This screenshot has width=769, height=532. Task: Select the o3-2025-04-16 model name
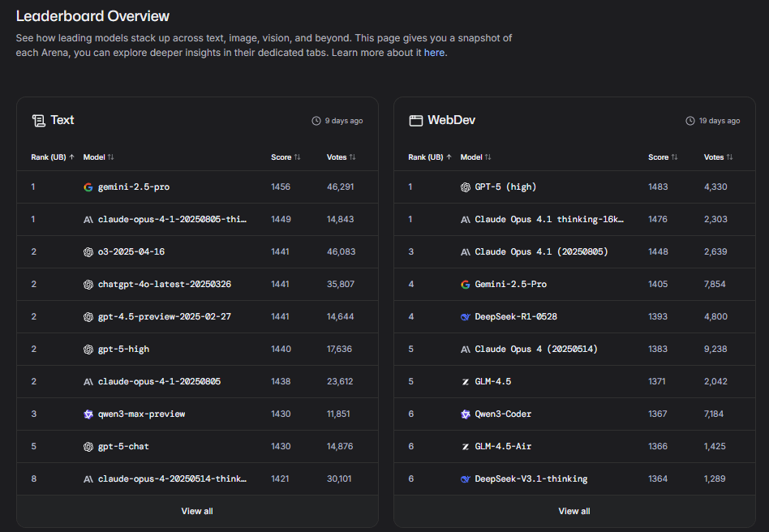pos(131,252)
